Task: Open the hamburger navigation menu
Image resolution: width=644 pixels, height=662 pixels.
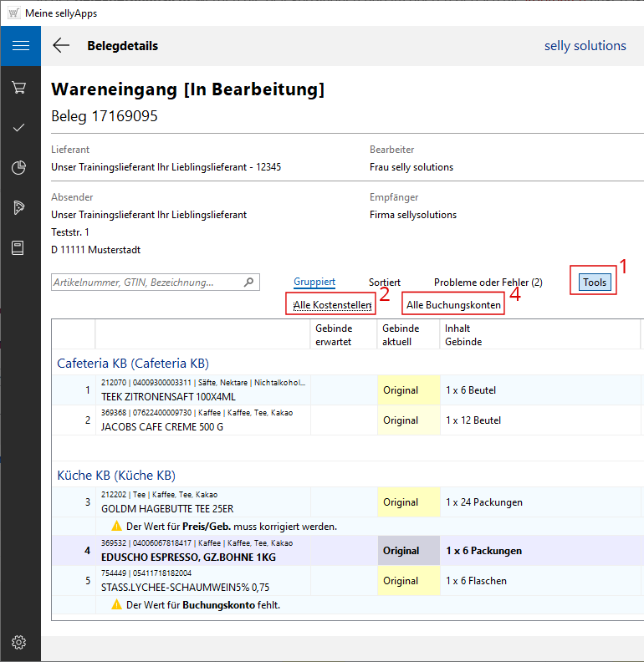Action: click(20, 46)
